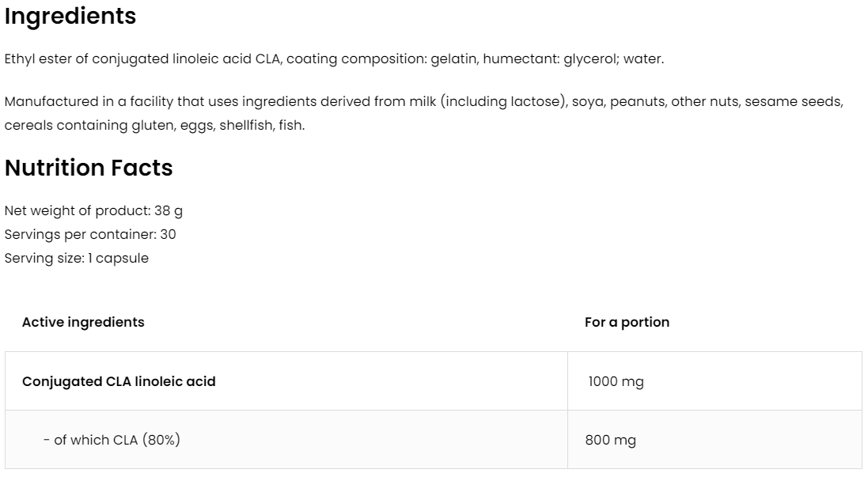Click the "For a portion" column header

(627, 322)
